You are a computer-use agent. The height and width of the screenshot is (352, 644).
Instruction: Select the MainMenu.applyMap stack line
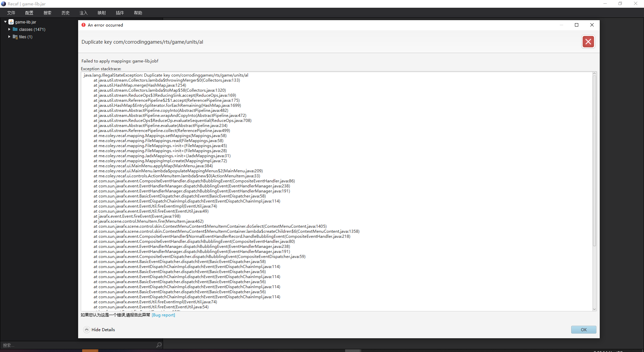point(153,166)
